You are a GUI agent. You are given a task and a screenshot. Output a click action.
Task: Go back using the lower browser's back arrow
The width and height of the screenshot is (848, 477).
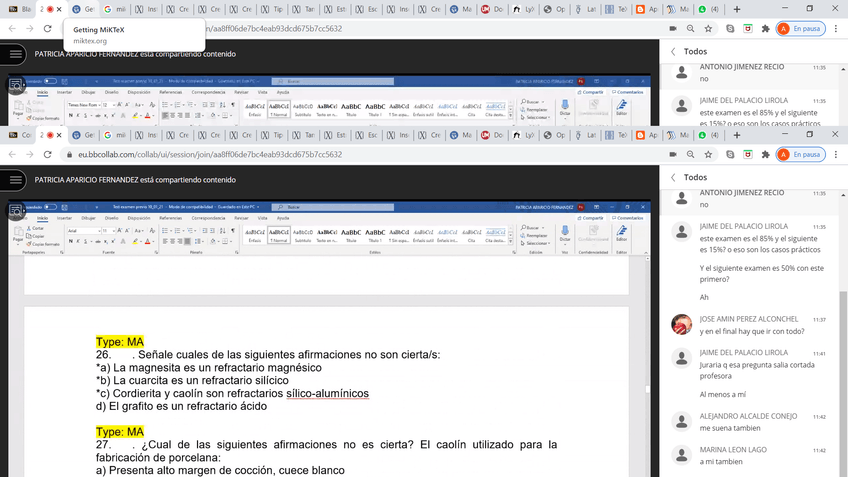[11, 155]
